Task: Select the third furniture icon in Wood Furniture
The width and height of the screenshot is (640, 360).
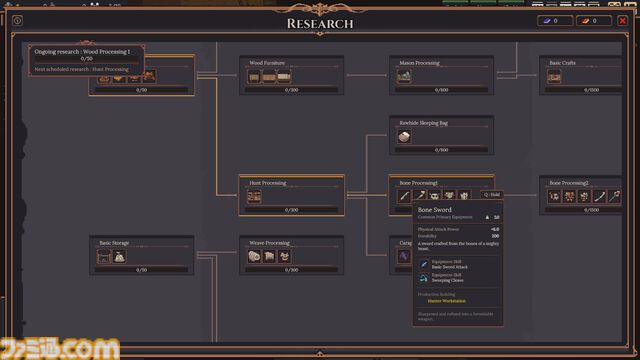Action: tap(284, 76)
